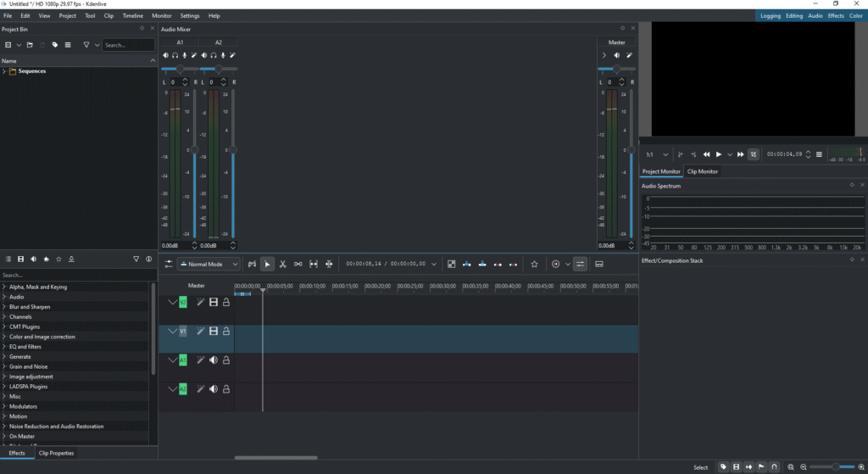The width and height of the screenshot is (868, 474).
Task: Switch to the Clip Monitor tab
Action: [702, 171]
